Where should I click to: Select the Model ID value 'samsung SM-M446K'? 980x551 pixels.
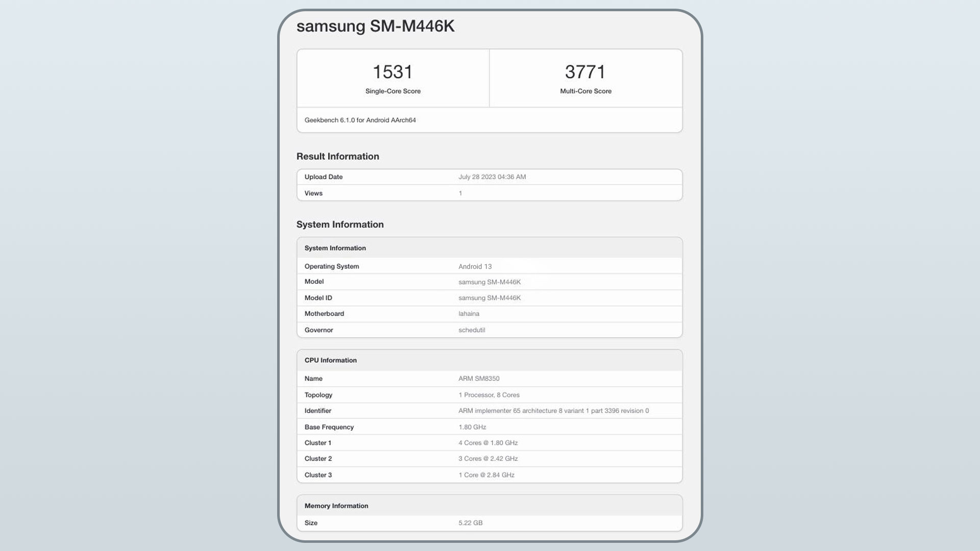pos(489,298)
